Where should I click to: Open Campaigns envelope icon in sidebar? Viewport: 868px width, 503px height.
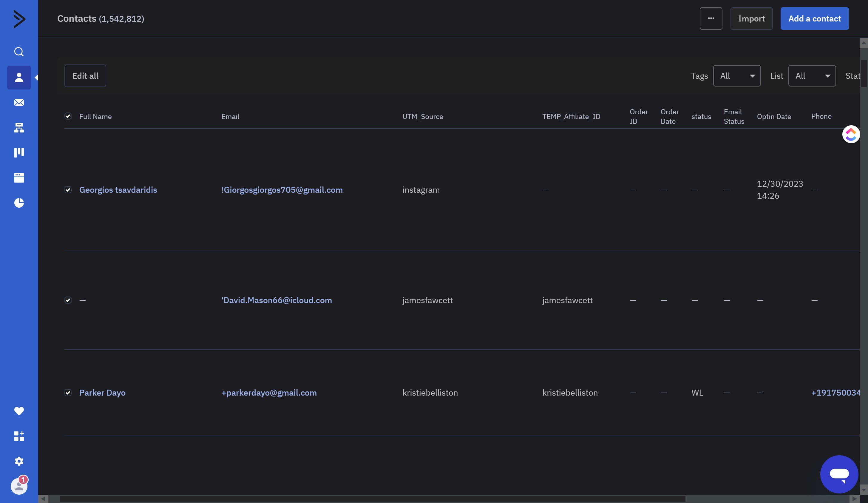(x=19, y=103)
